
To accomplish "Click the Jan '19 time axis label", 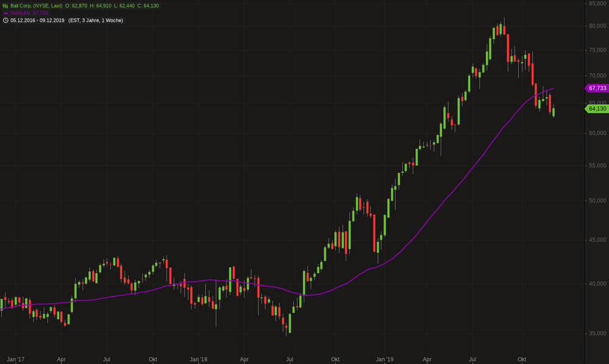I will coord(385,359).
